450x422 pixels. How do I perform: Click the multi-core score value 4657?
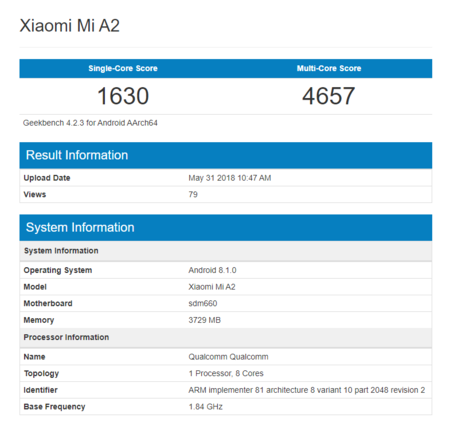(x=328, y=96)
